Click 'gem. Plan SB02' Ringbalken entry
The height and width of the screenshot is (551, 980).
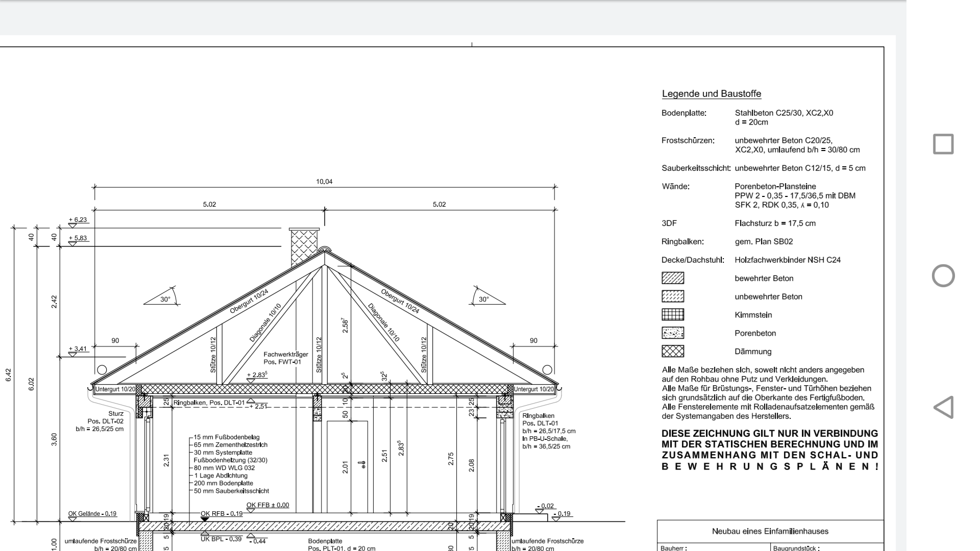tap(764, 241)
